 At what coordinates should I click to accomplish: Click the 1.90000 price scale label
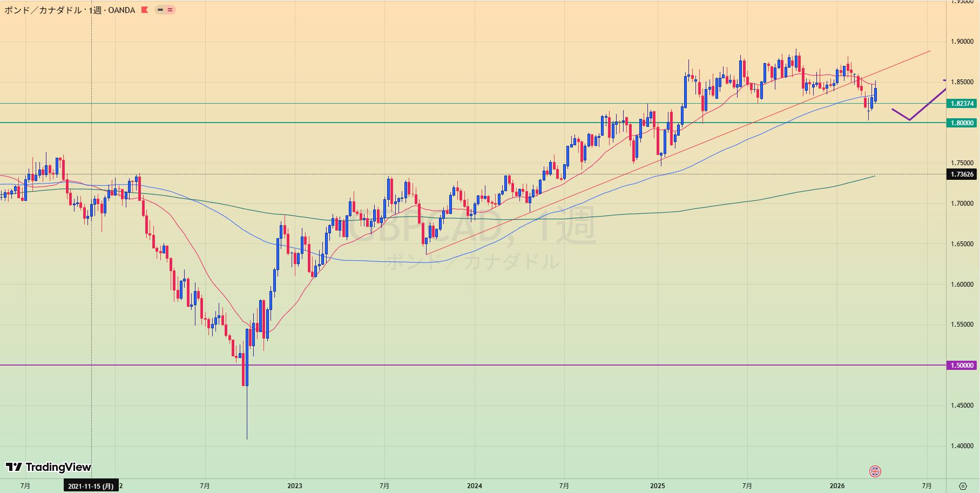tap(962, 42)
